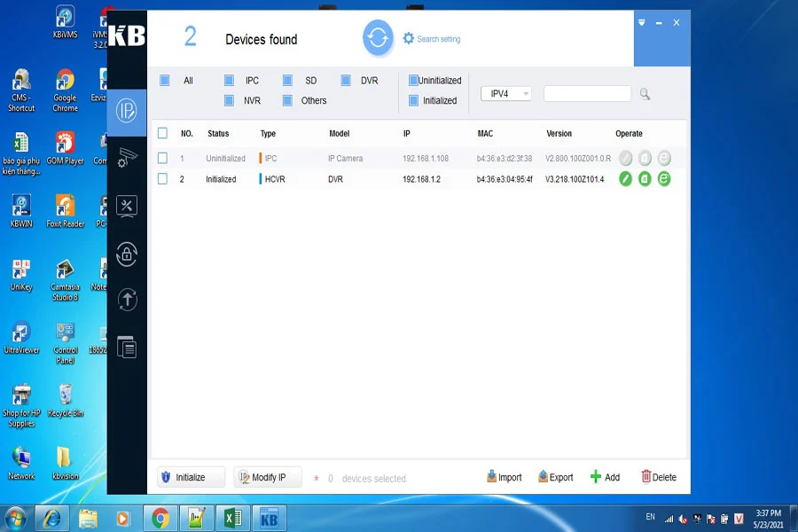Image resolution: width=798 pixels, height=532 pixels.
Task: Sort by IP column header
Action: [x=407, y=133]
